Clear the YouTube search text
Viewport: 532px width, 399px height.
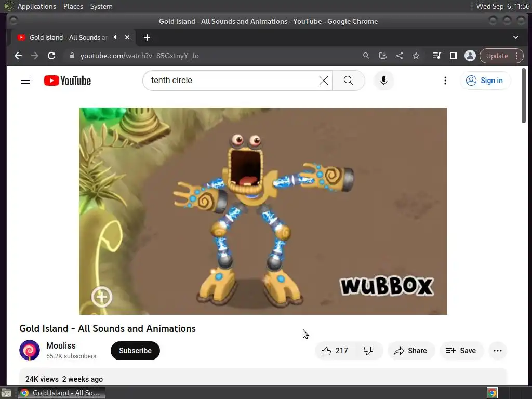324,81
